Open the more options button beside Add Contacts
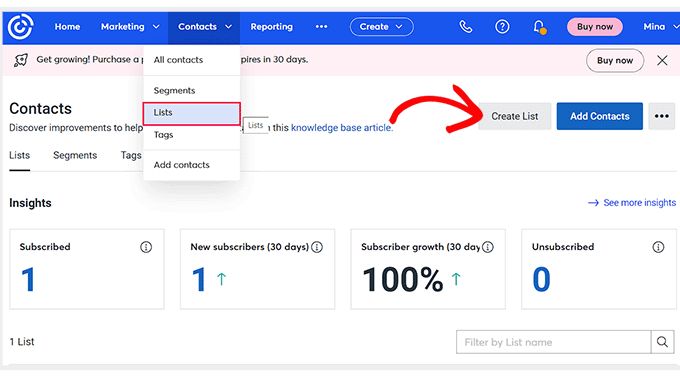Image resolution: width=680 pixels, height=377 pixels. [661, 116]
